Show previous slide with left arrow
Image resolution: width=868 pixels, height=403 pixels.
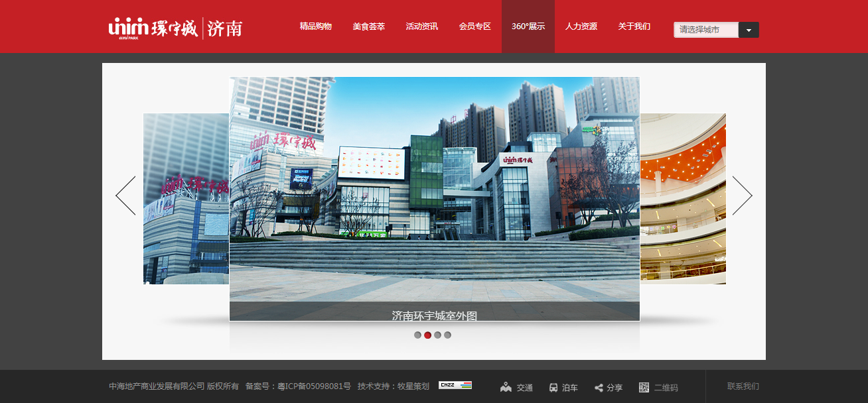[125, 196]
